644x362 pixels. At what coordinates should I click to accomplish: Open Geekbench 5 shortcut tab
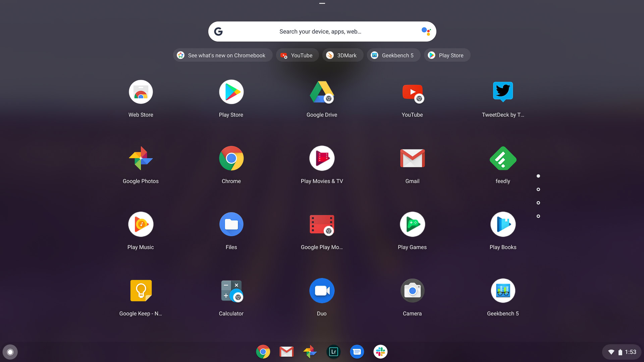pos(393,55)
